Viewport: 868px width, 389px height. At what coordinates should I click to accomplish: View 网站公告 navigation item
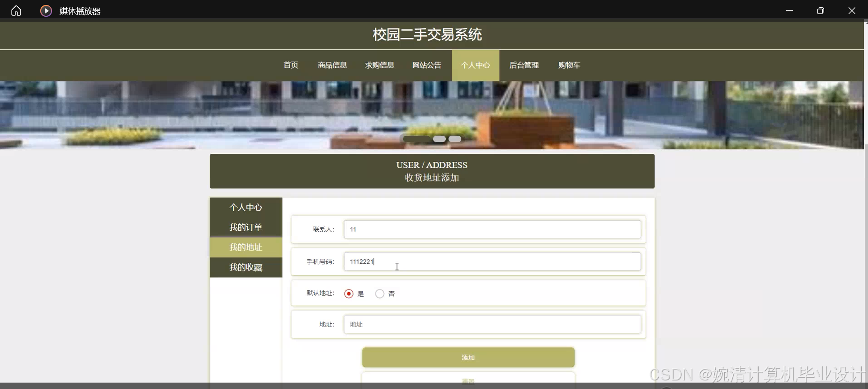pyautogui.click(x=427, y=65)
